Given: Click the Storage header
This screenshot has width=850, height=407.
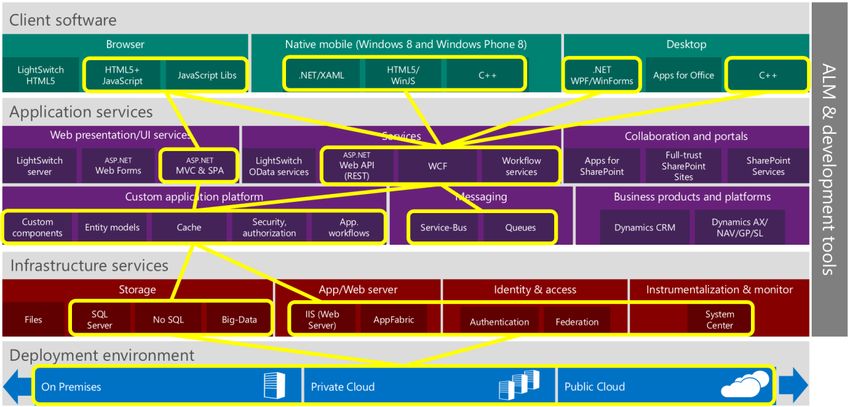Looking at the screenshot, I should tap(138, 290).
